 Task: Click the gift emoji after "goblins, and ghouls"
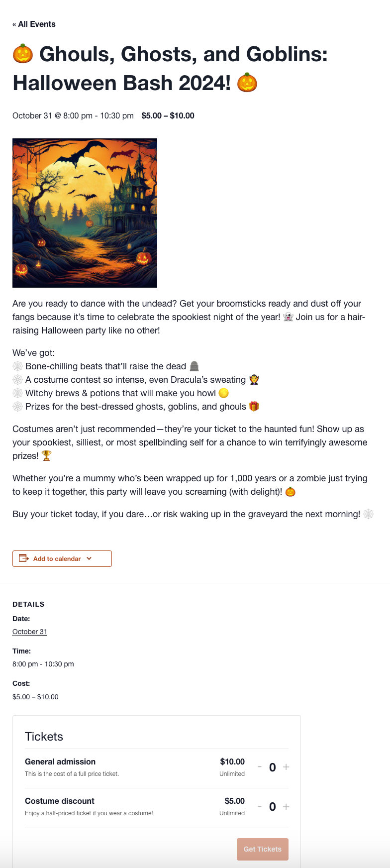pyautogui.click(x=254, y=407)
